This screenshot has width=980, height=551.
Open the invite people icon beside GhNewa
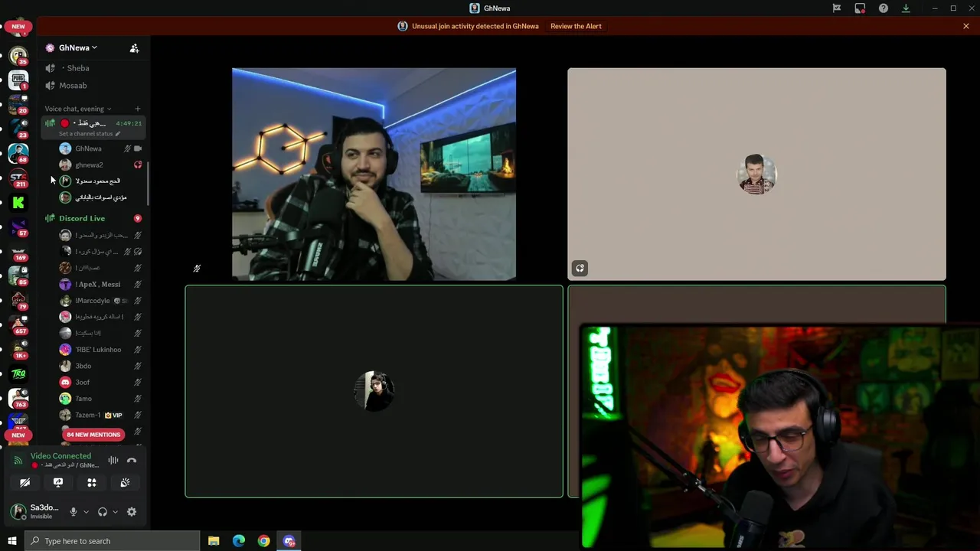134,47
